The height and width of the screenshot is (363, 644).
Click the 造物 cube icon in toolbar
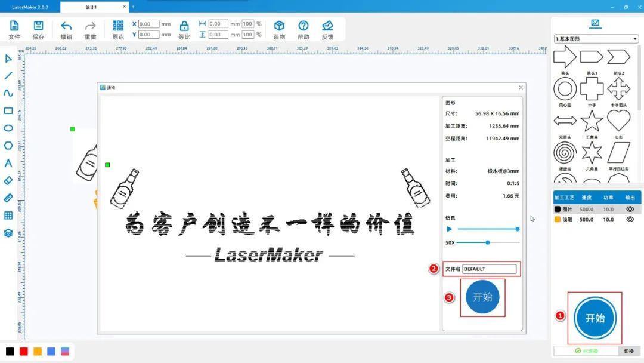[x=279, y=27]
